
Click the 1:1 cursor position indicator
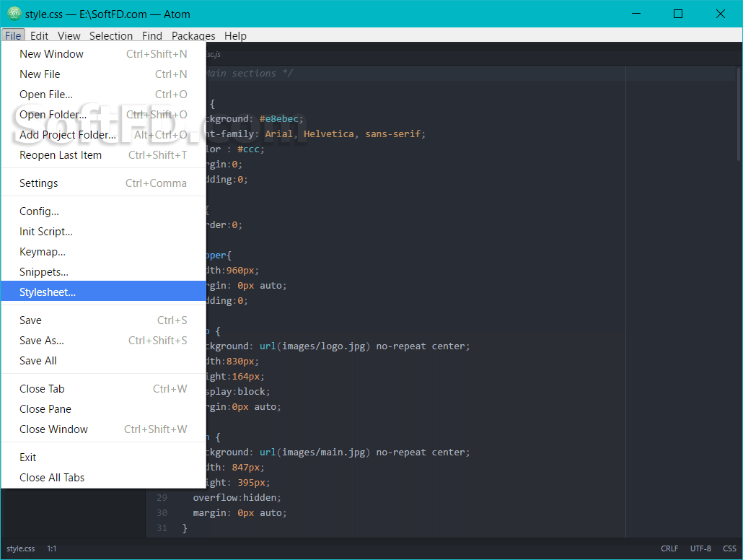tap(52, 548)
